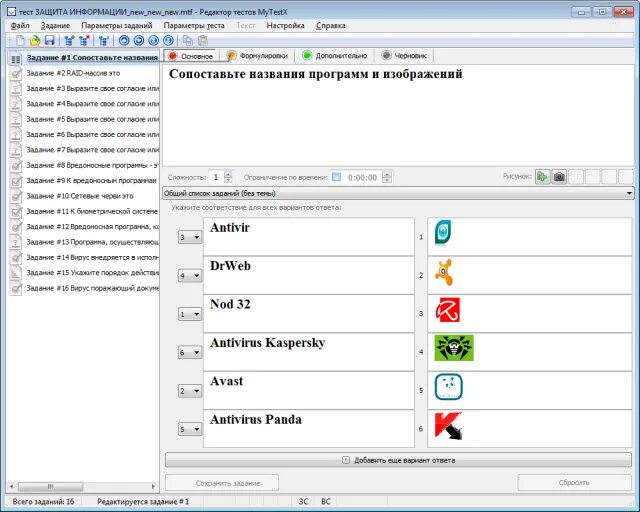Click the Antivirus Kaspersky answer text field
The height and width of the screenshot is (512, 640).
coord(309,352)
